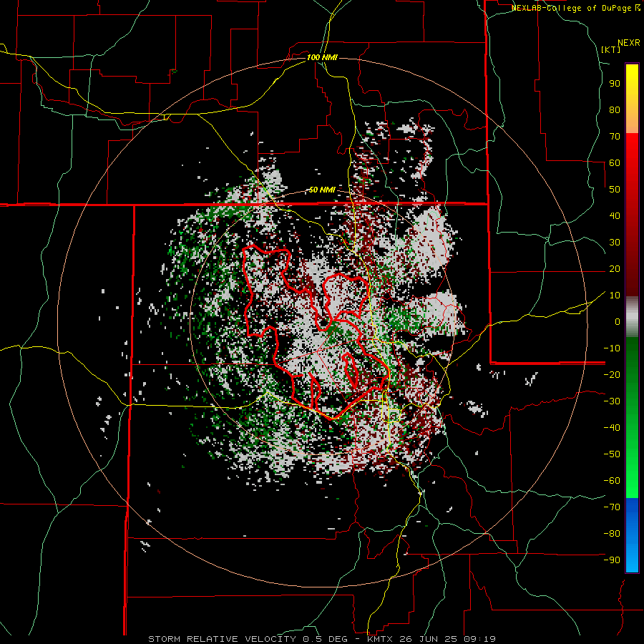Click the positive "60" scale value
Screen dimensions: 644x644
[615, 163]
